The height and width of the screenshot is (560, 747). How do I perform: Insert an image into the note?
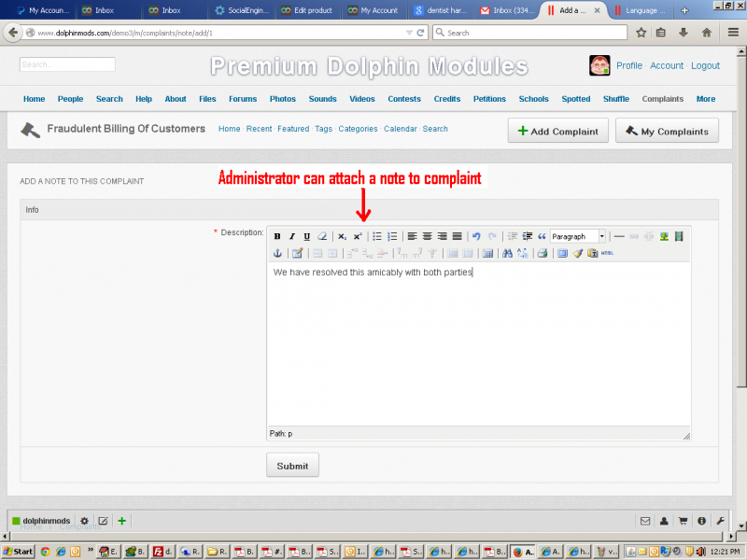(x=664, y=237)
